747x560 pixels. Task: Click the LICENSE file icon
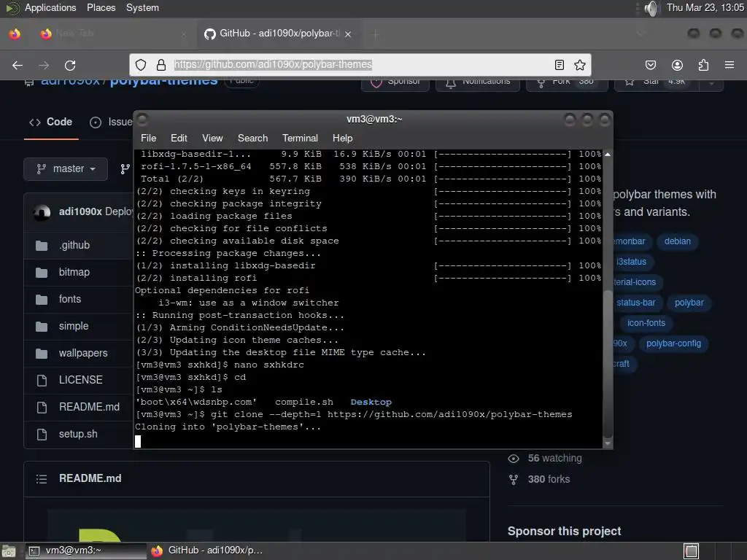(x=42, y=380)
